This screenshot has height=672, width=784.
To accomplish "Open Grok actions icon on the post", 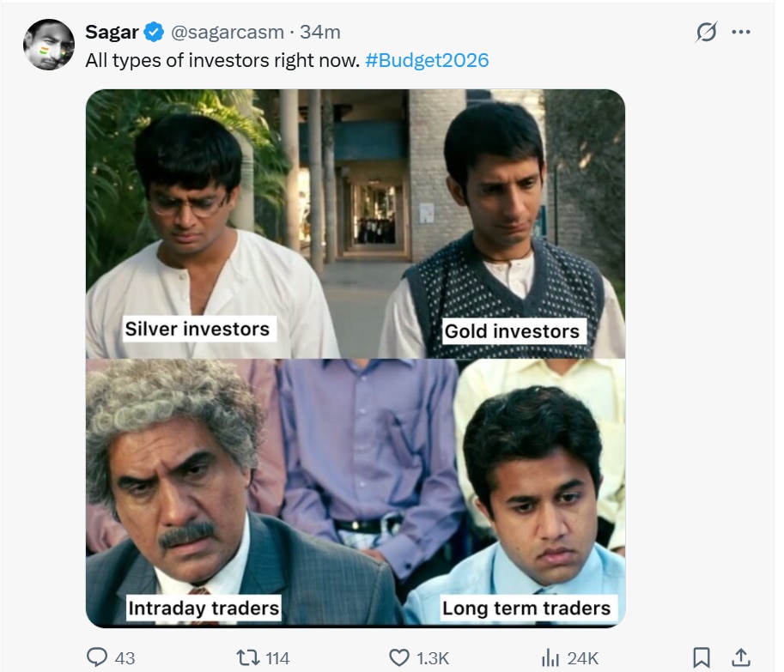I will [x=706, y=33].
